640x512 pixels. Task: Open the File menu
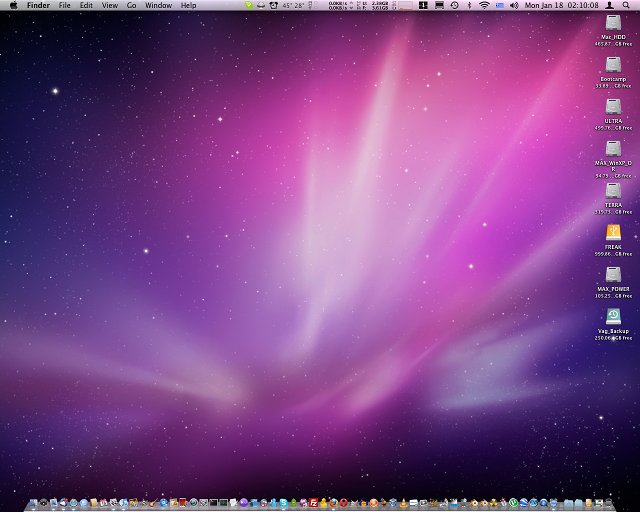[x=64, y=5]
